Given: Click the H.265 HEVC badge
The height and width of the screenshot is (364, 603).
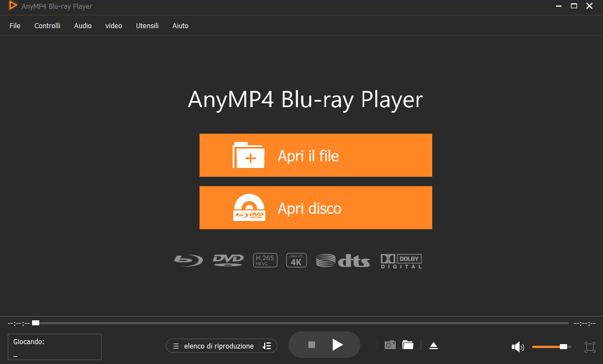Looking at the screenshot, I should pyautogui.click(x=265, y=260).
